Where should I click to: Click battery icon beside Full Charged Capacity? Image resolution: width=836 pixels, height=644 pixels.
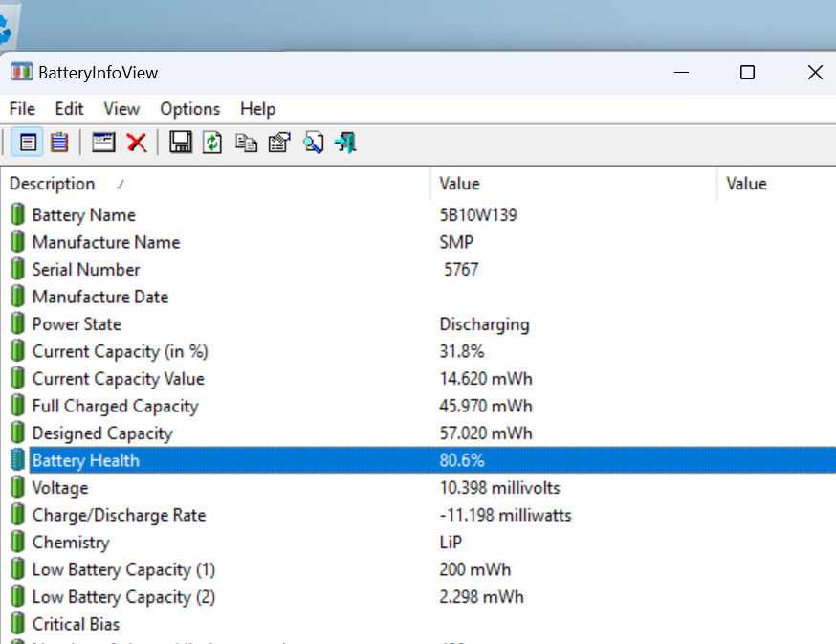tap(17, 406)
